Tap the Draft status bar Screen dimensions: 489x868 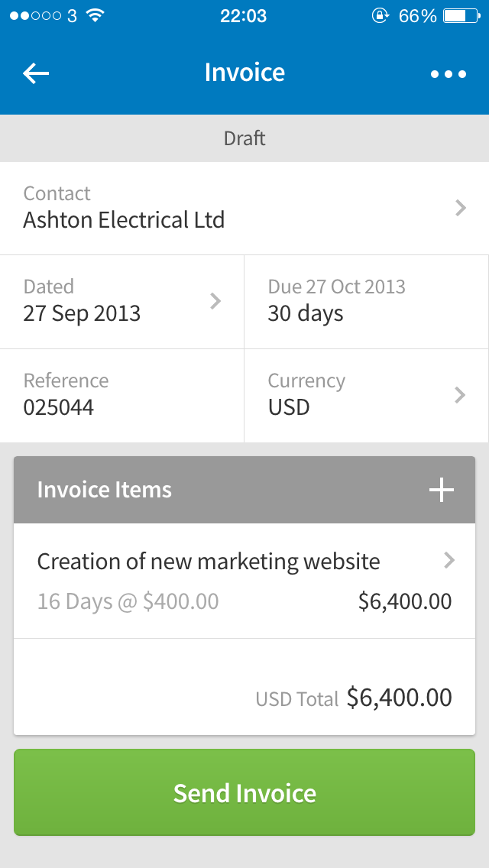point(244,138)
